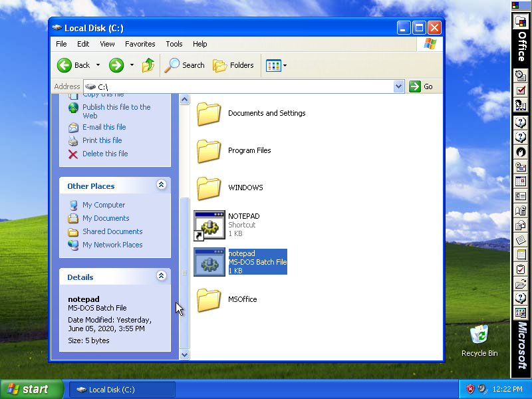Click into the C:\ address field
Image resolution: width=532 pixels, height=399 pixels.
click(x=239, y=86)
